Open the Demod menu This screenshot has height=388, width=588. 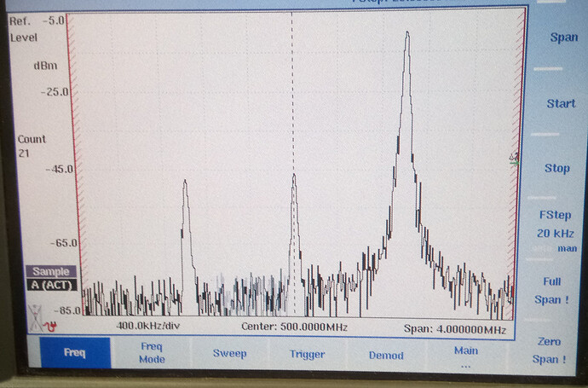(x=386, y=356)
